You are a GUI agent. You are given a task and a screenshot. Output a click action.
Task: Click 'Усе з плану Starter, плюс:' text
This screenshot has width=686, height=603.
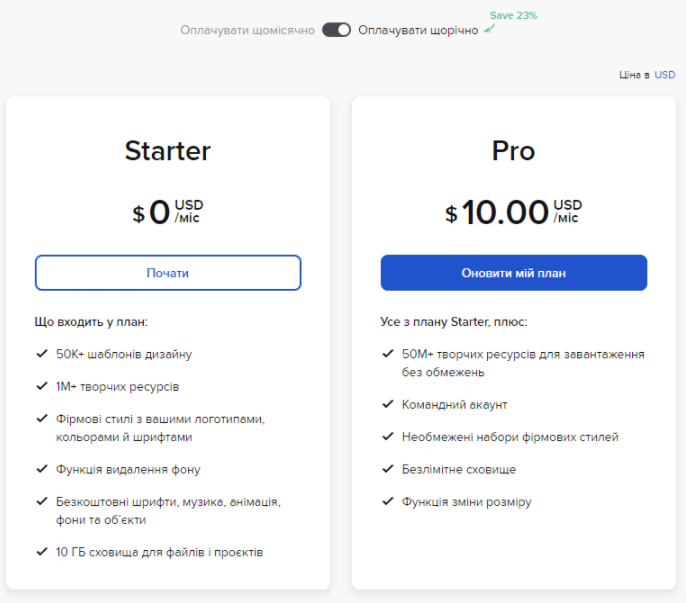point(454,322)
